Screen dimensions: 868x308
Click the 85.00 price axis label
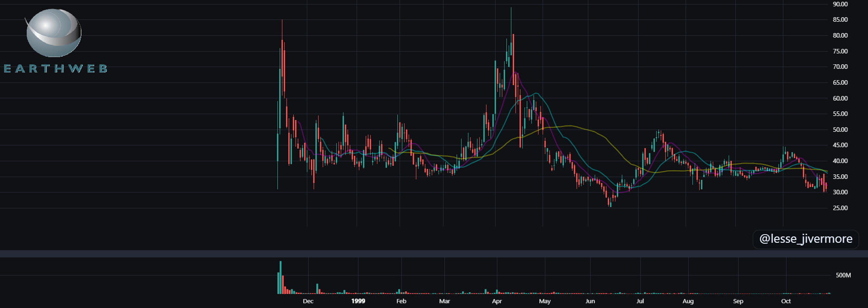click(840, 19)
